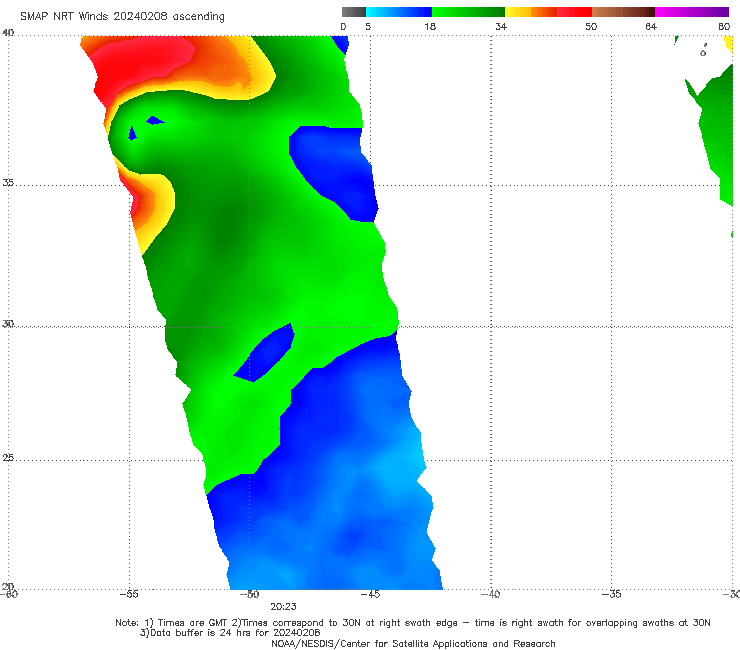Click the elongated blue patch inside green near 29N
The image size is (740, 650).
click(265, 353)
